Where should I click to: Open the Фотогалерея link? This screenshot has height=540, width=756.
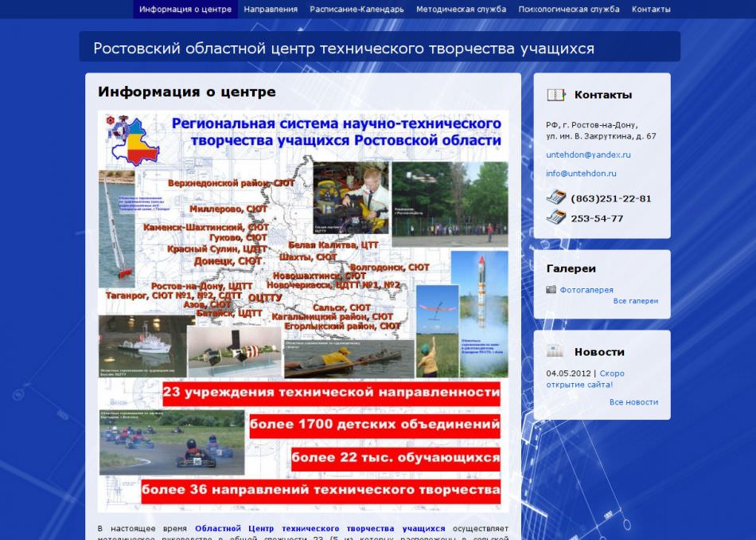coord(586,290)
